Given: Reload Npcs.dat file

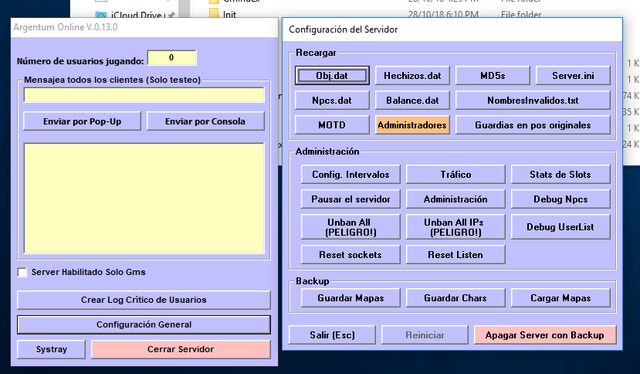Looking at the screenshot, I should tap(332, 100).
